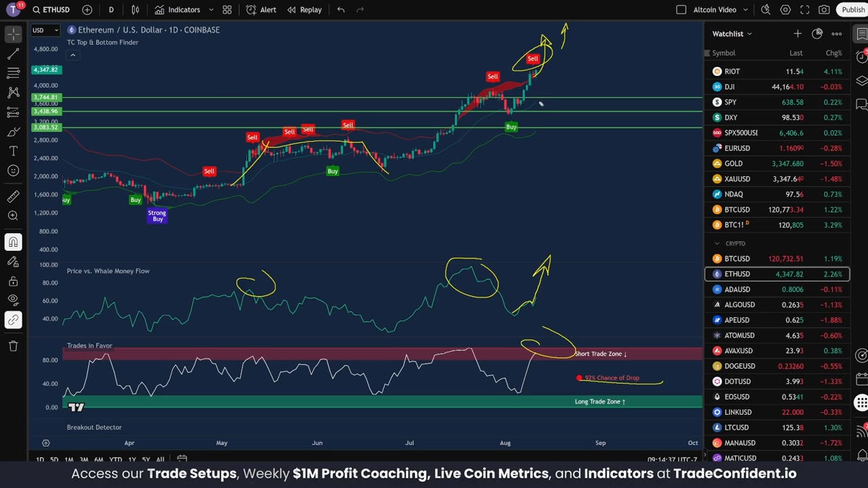
Task: Expand the Indicators favorites arrow
Action: click(x=211, y=9)
